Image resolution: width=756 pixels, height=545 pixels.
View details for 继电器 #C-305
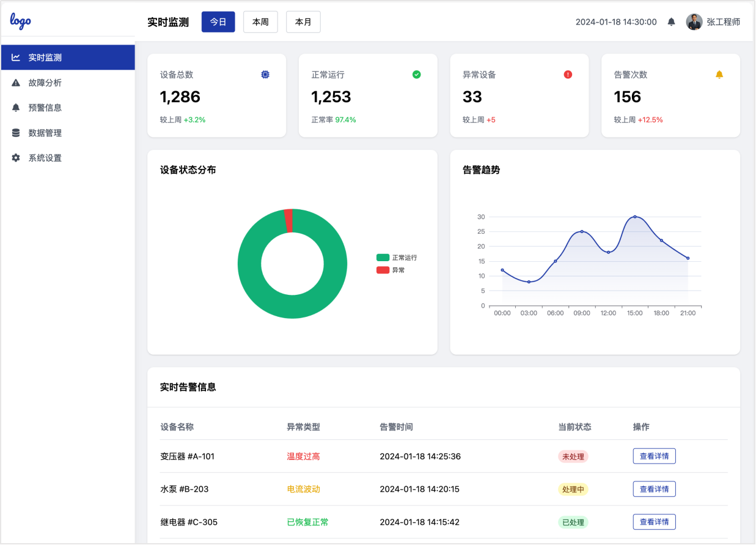point(654,522)
